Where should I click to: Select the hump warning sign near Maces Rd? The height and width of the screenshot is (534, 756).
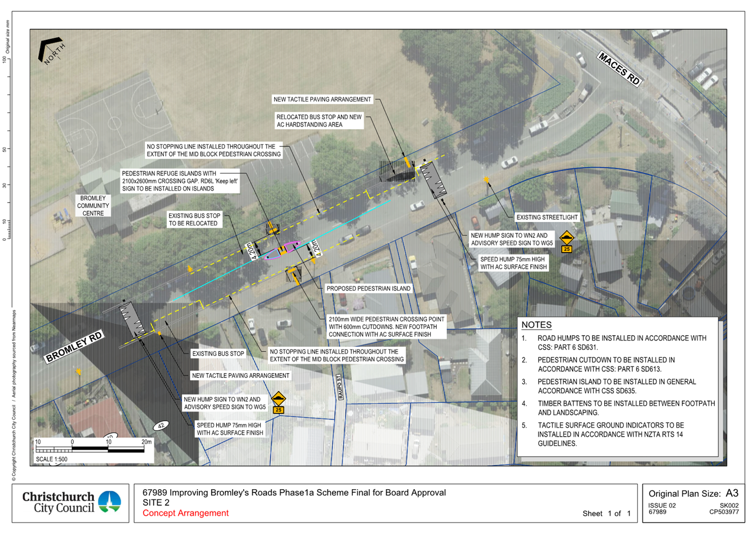tap(566, 240)
